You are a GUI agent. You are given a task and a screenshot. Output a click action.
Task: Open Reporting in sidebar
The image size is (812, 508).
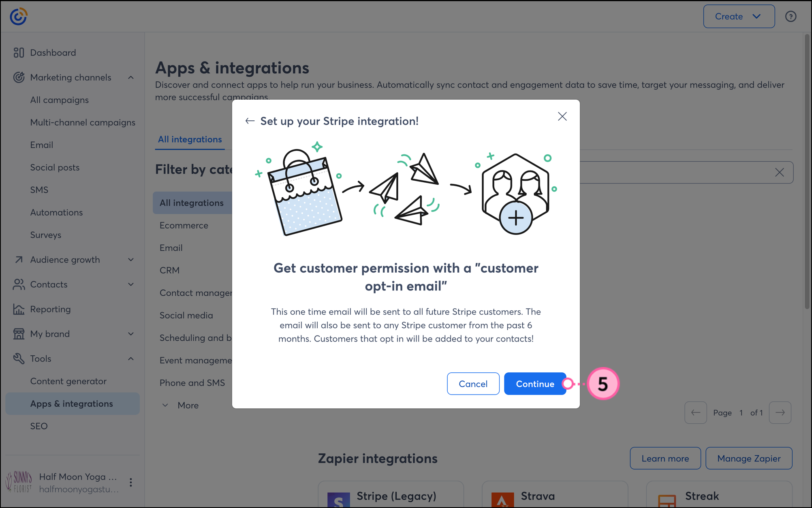click(50, 309)
